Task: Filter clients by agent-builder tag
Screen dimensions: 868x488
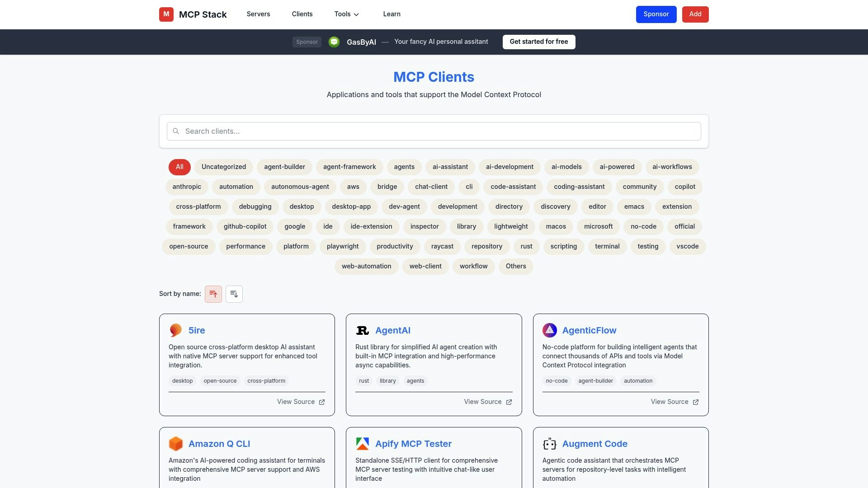Action: pos(284,167)
